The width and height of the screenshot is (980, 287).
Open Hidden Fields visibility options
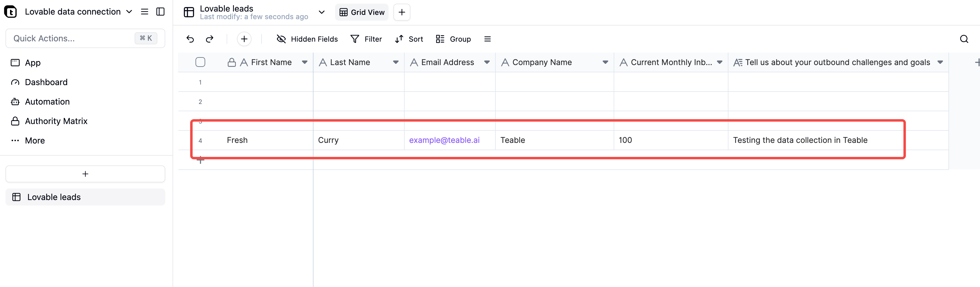pyautogui.click(x=307, y=39)
